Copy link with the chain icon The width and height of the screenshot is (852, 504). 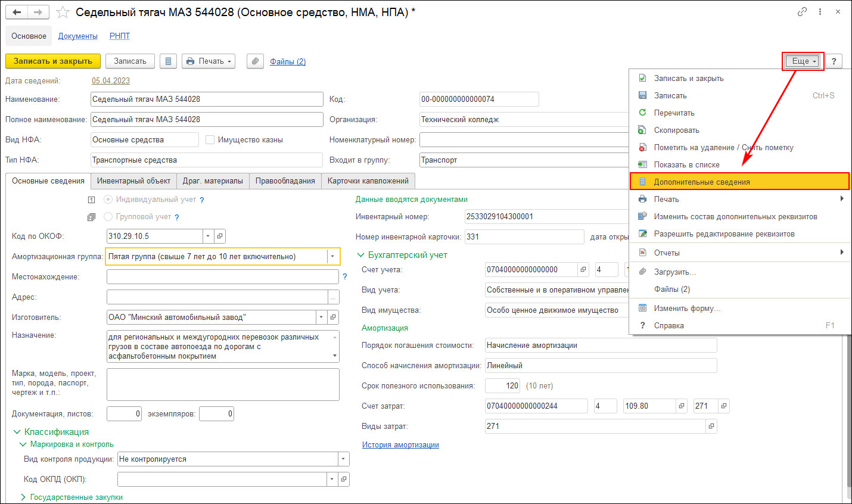(x=802, y=11)
